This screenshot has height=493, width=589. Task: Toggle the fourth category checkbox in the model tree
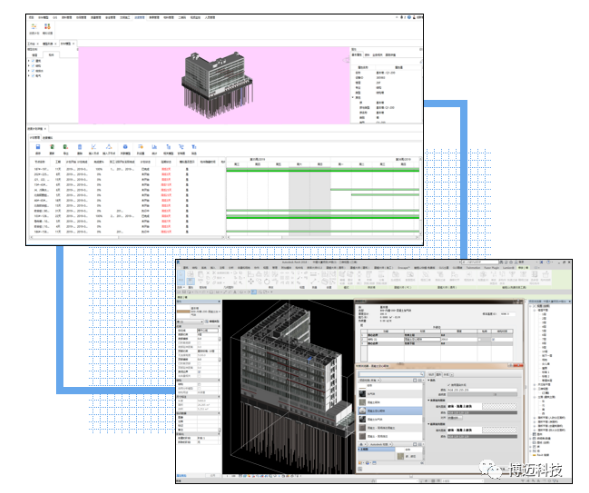(x=33, y=76)
